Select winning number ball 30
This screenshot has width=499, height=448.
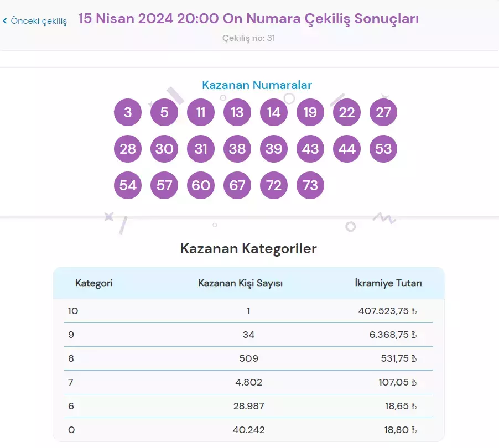tap(164, 149)
